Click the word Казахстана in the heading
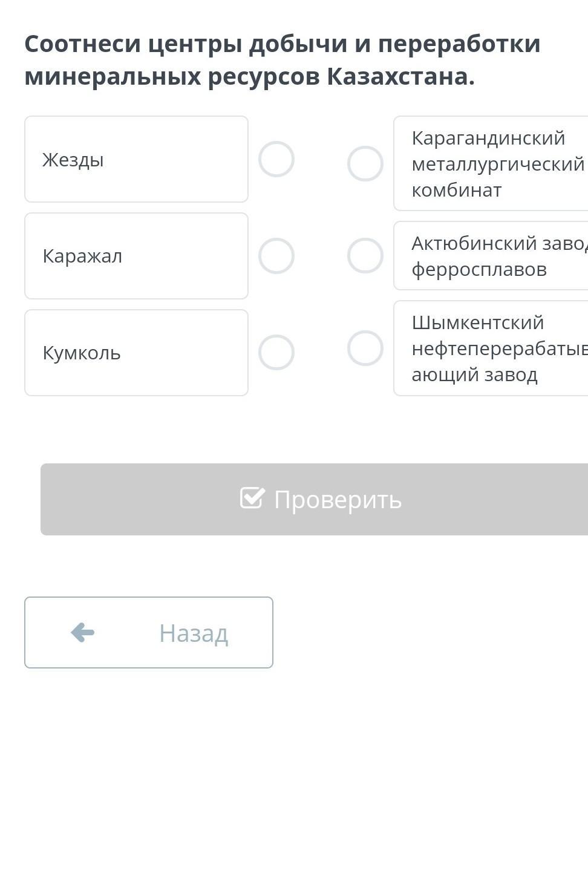 click(x=400, y=77)
